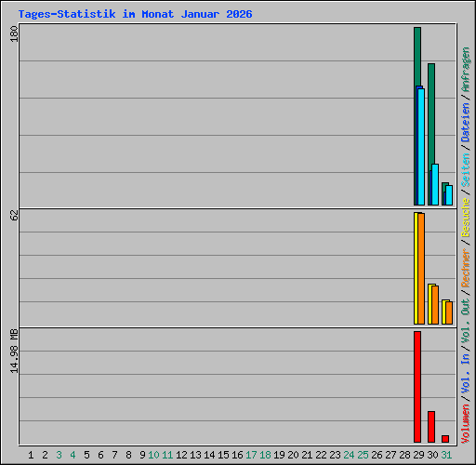Viewport: 476px width, 465px height.
Task: Click day number 12 on the axis
Action: click(x=181, y=455)
